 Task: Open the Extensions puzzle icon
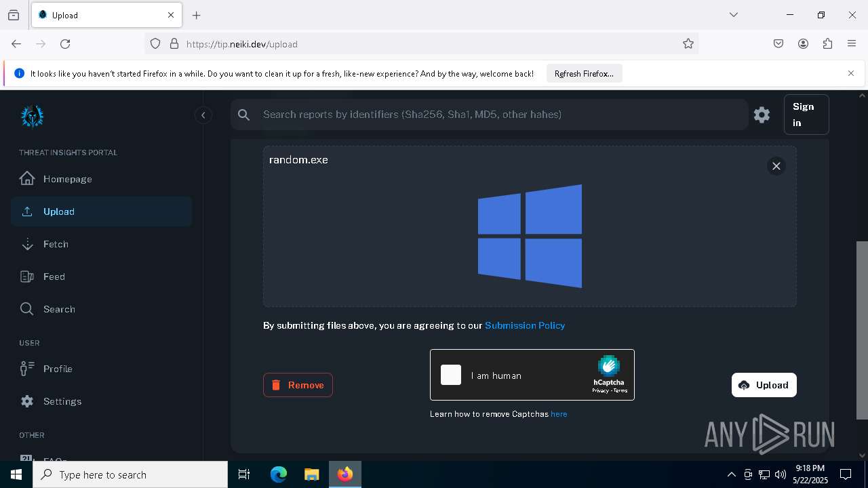click(x=827, y=43)
